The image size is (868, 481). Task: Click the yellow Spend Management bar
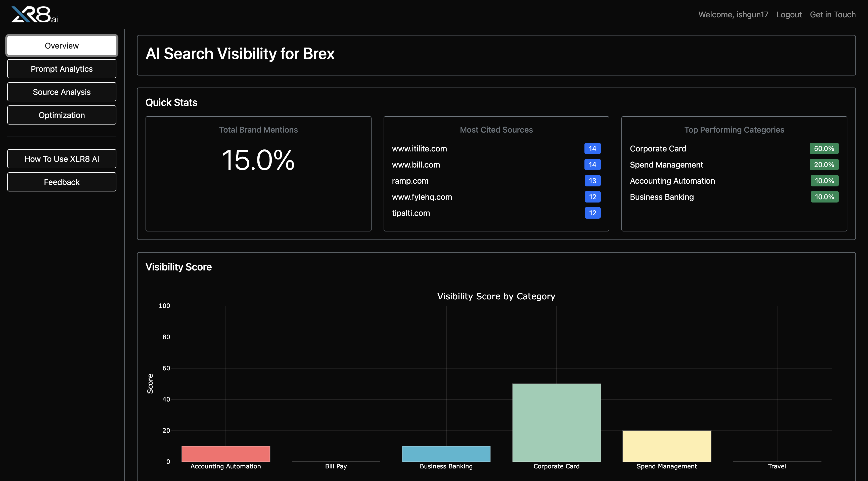tap(666, 446)
